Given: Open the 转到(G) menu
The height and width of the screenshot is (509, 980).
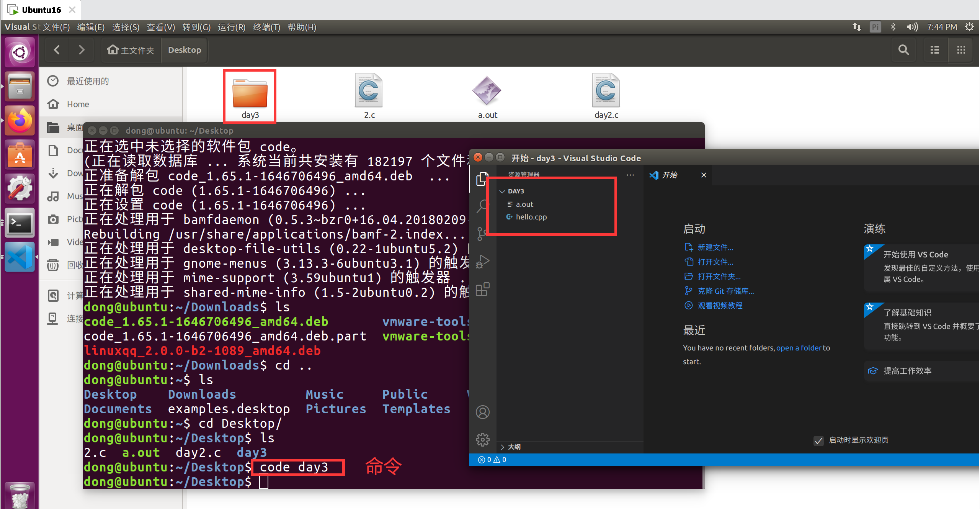Looking at the screenshot, I should [196, 27].
